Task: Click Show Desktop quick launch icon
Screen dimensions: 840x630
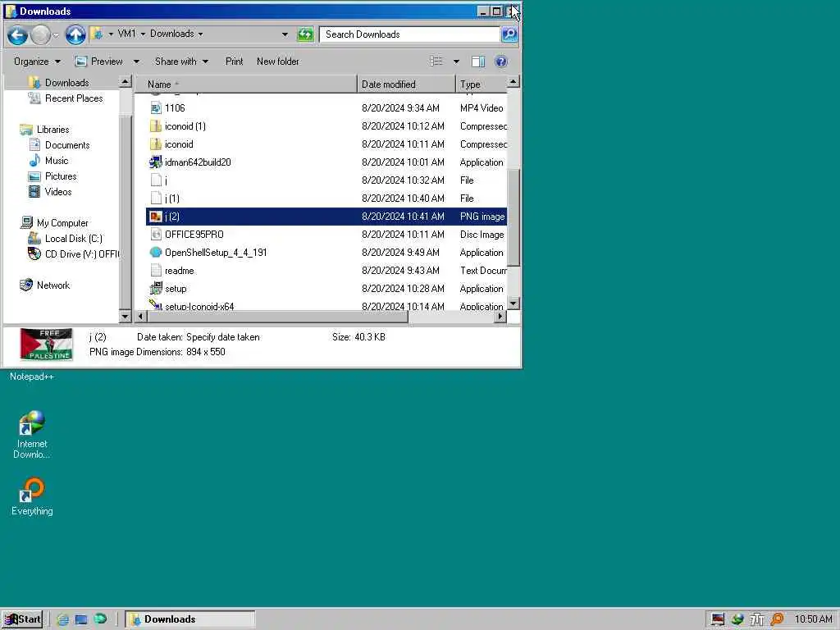Action: [81, 619]
